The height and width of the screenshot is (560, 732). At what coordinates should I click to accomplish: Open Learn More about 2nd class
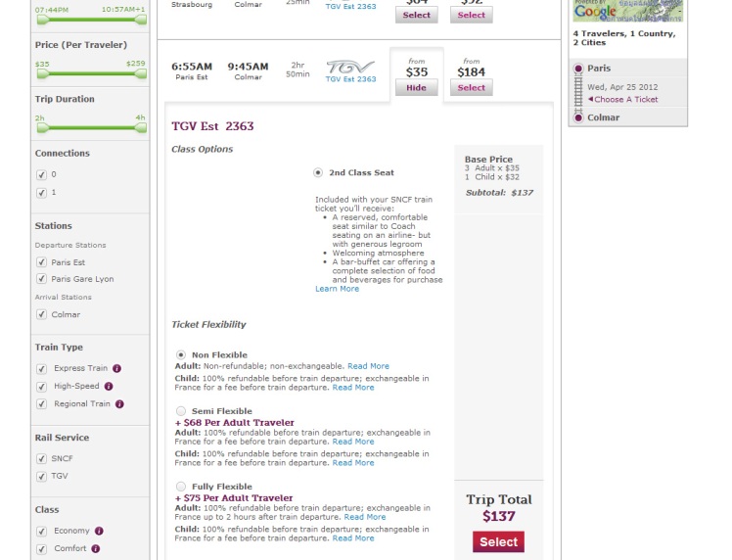coord(337,289)
